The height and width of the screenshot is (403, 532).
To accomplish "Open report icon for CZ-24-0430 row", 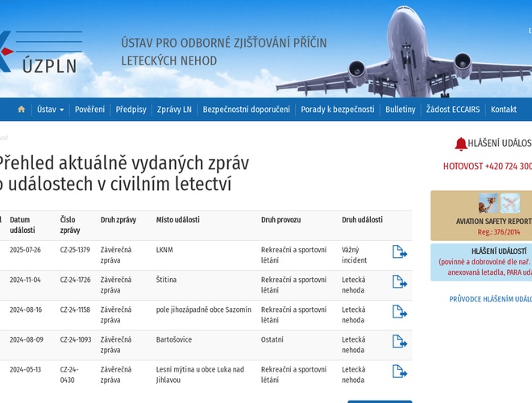I will (x=399, y=372).
